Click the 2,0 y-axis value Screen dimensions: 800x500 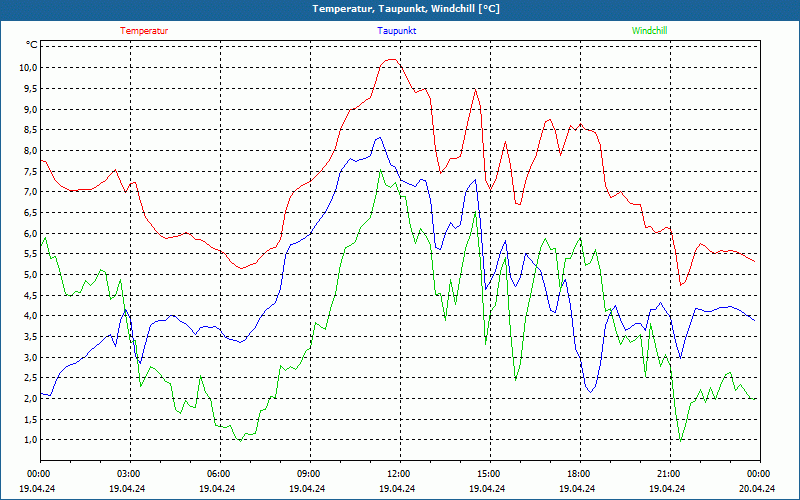31,398
